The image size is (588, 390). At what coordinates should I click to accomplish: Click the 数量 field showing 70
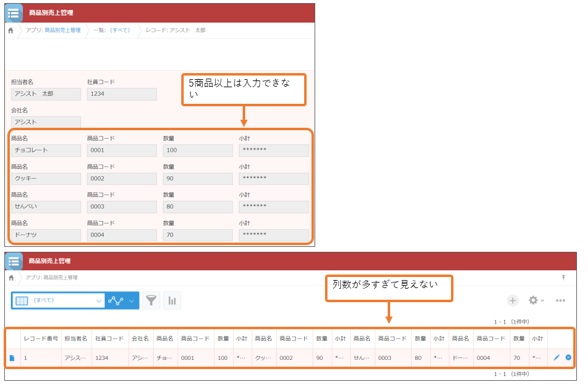coord(198,235)
